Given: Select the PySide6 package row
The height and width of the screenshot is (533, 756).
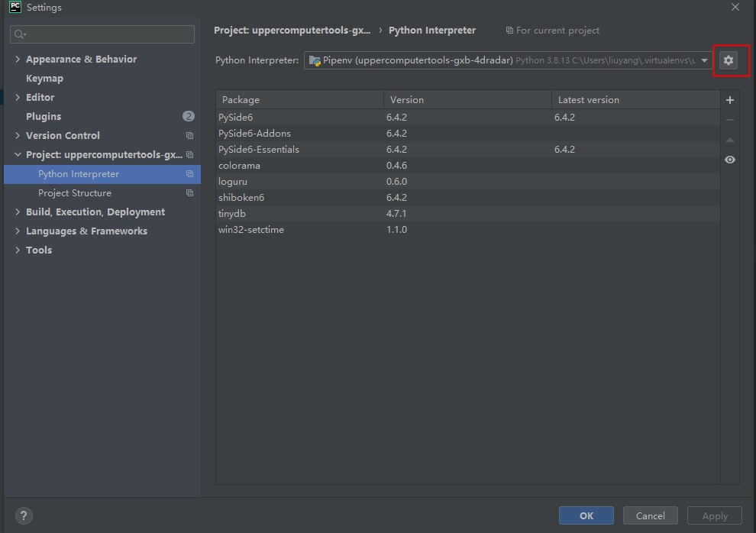Looking at the screenshot, I should (x=467, y=117).
